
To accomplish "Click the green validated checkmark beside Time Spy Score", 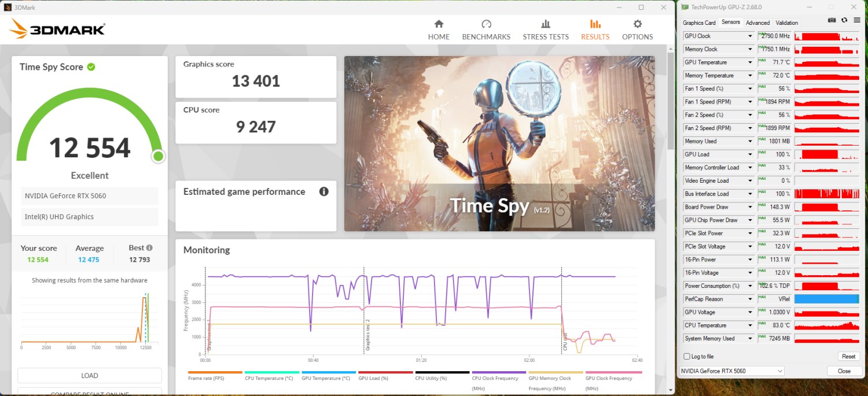I will pos(91,67).
